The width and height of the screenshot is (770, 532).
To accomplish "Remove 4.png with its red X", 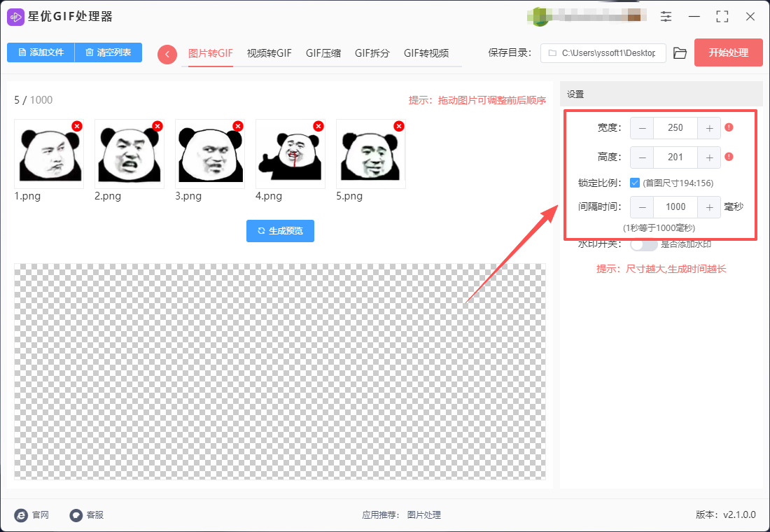I will tap(318, 126).
